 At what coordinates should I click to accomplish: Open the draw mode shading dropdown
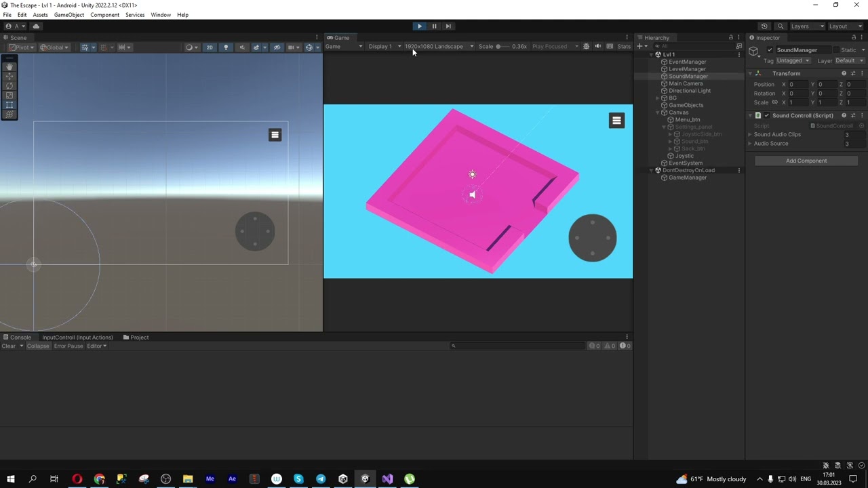(191, 47)
